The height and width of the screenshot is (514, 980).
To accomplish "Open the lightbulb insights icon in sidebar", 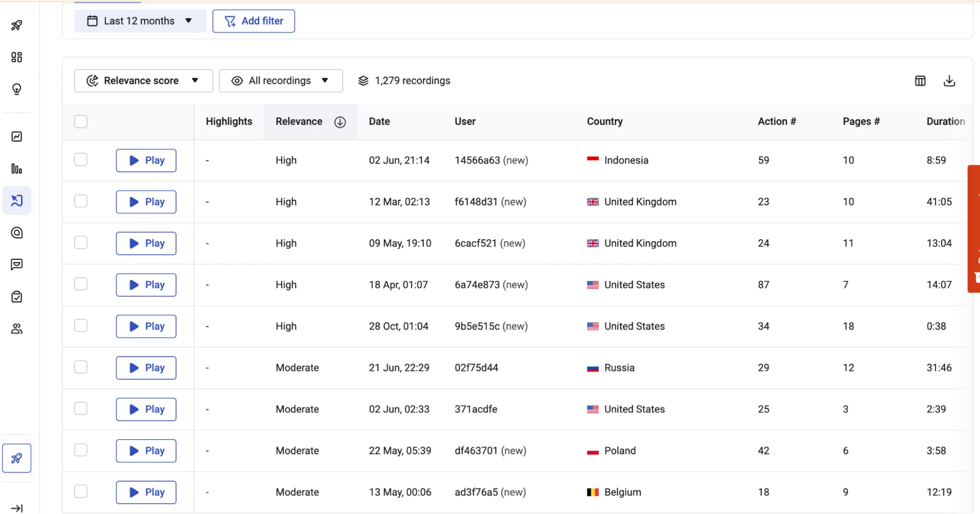I will [17, 89].
